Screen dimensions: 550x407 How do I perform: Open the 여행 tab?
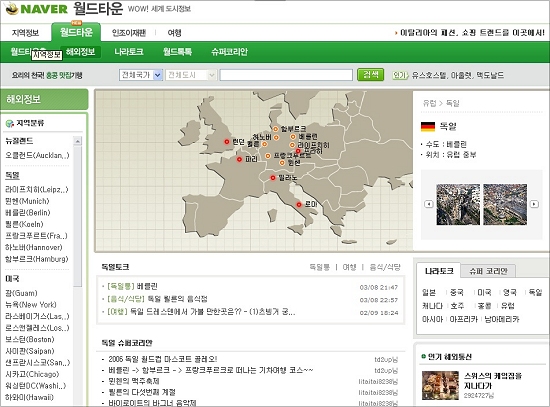coord(174,33)
